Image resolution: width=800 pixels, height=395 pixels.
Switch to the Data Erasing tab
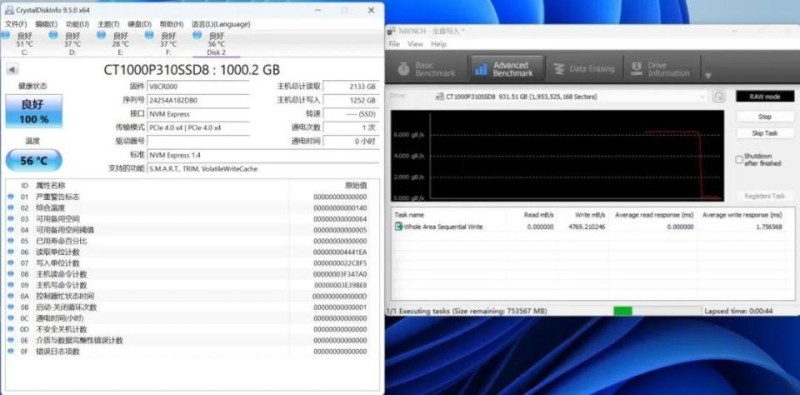tap(584, 69)
